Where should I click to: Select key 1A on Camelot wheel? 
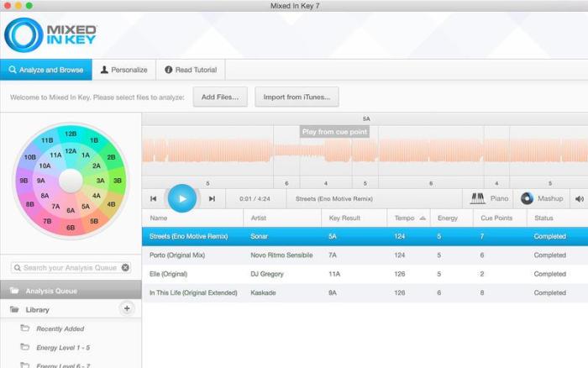coord(86,155)
